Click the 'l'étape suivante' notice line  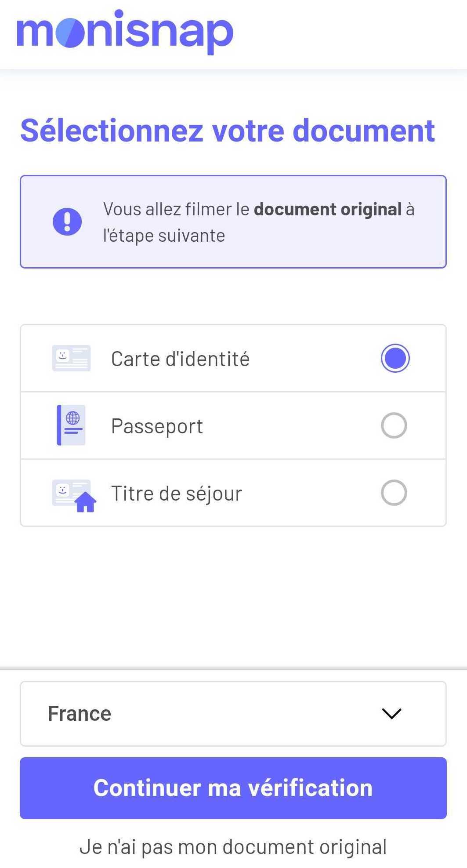click(164, 236)
